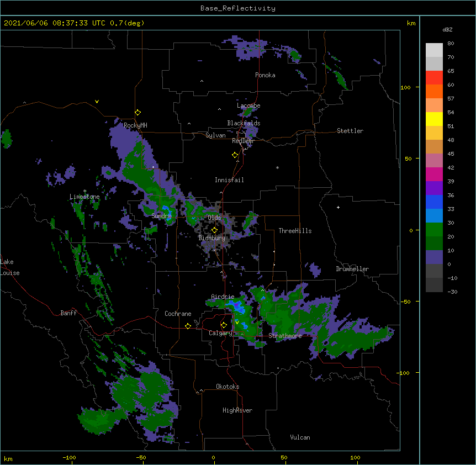The width and height of the screenshot is (476, 465).
Task: Click the yellow diamond marker south of RedDeer
Action: pyautogui.click(x=235, y=155)
